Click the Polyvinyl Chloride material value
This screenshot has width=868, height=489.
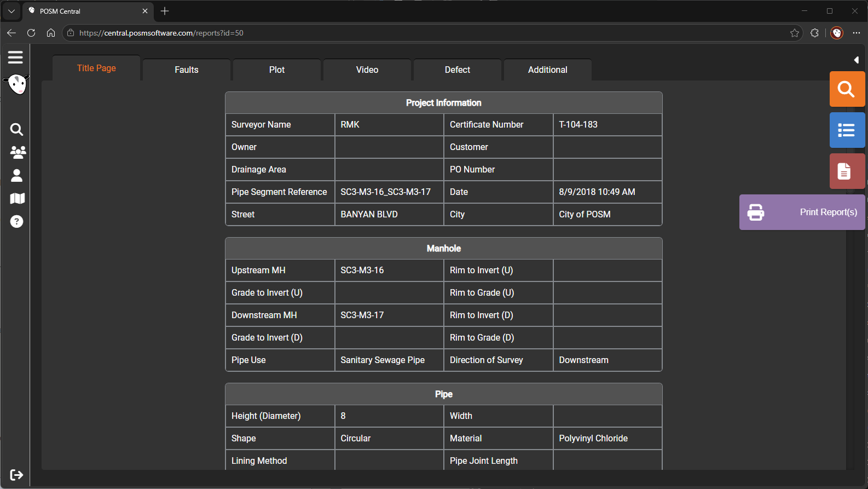coord(594,438)
